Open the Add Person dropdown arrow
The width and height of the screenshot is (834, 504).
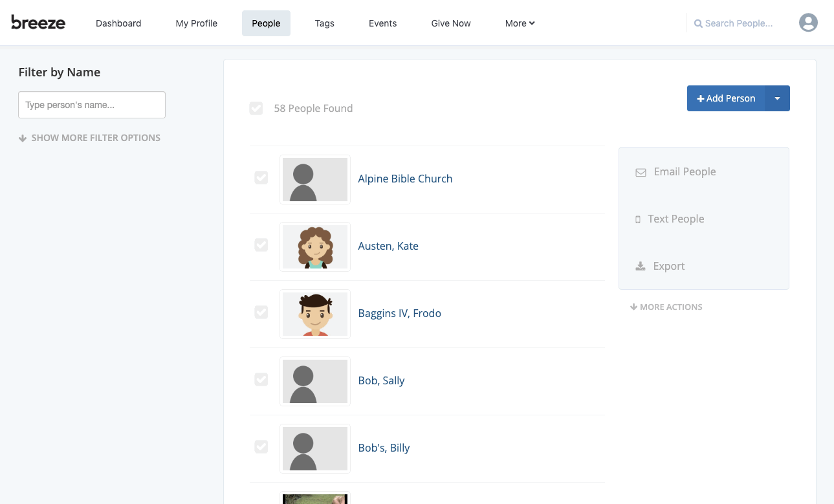777,98
